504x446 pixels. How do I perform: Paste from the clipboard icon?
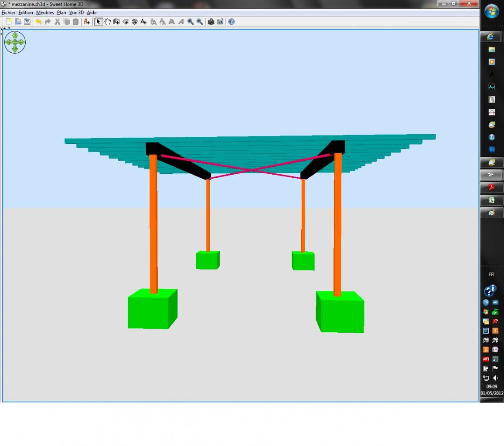[75, 21]
